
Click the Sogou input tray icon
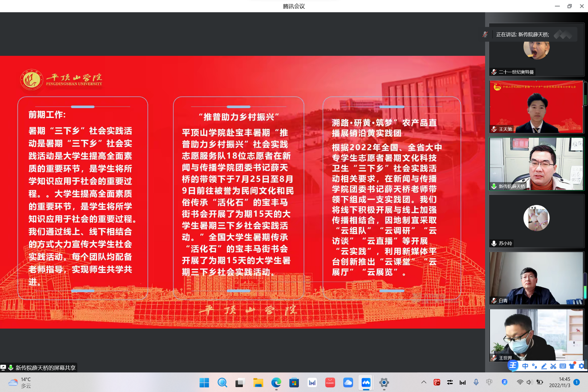504,382
